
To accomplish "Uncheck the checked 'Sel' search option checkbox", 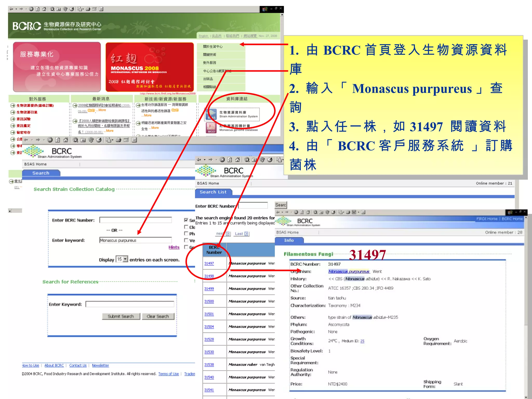I will click(x=186, y=220).
